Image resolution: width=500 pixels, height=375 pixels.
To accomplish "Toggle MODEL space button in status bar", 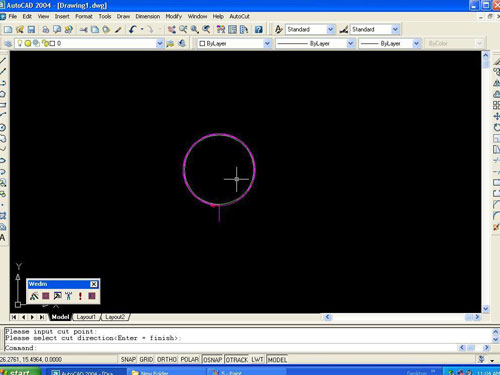I will click(x=277, y=359).
